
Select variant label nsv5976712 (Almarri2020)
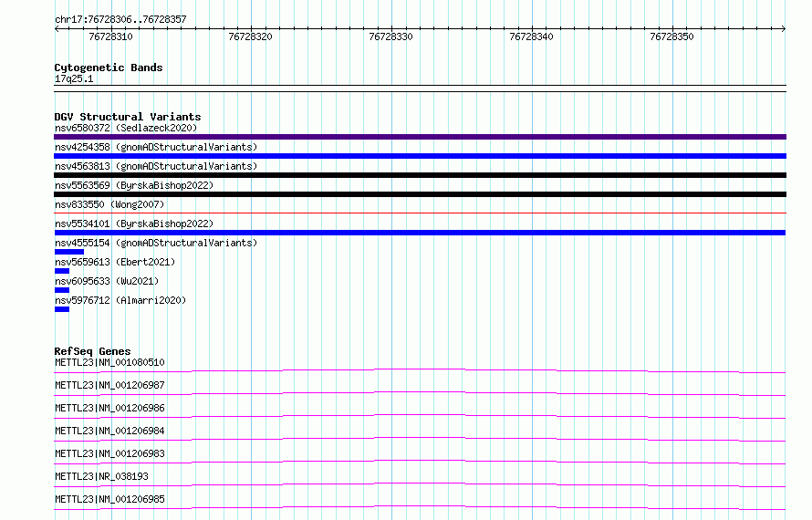coord(120,300)
